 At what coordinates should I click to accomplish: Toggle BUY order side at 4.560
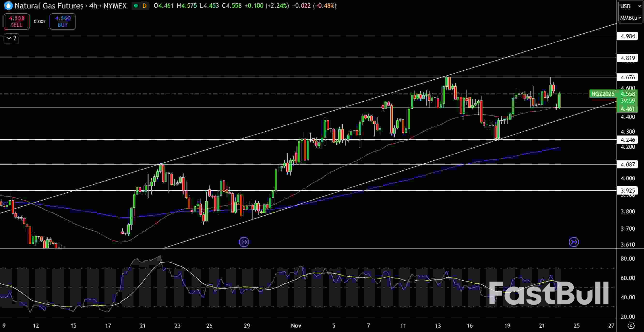pos(63,22)
